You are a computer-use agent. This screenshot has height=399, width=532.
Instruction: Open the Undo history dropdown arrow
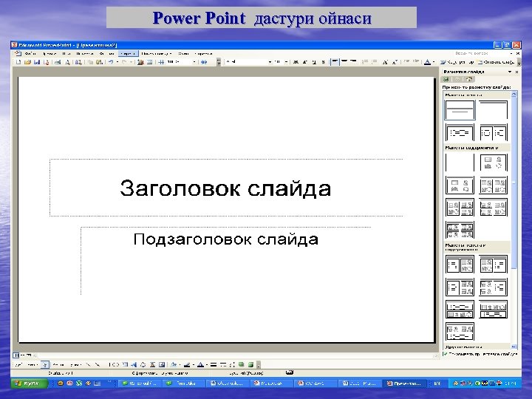click(x=117, y=62)
